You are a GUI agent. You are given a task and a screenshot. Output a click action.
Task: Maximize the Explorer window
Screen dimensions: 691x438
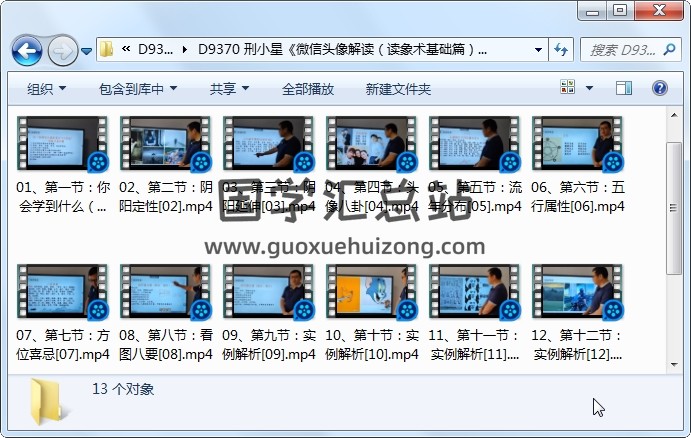620,11
